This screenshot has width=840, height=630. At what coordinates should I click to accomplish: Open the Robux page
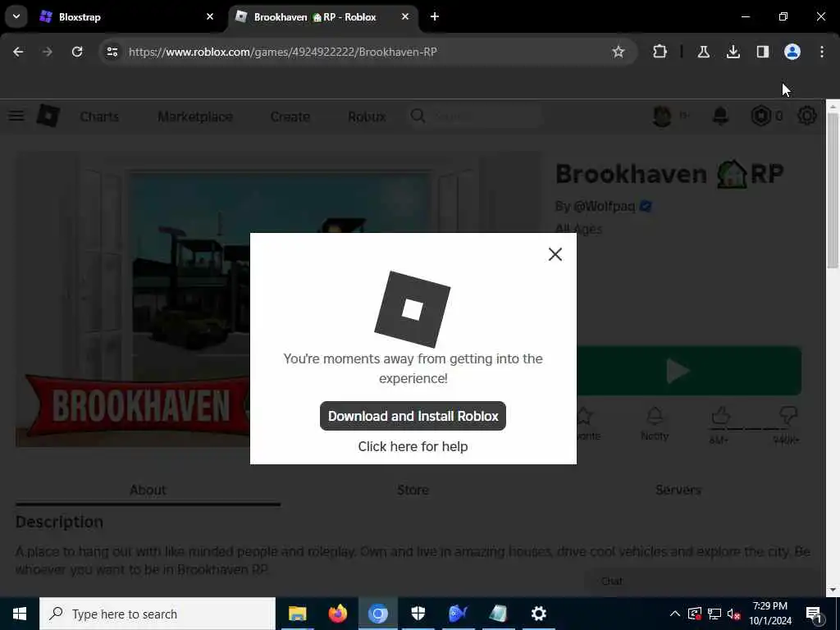pos(367,116)
